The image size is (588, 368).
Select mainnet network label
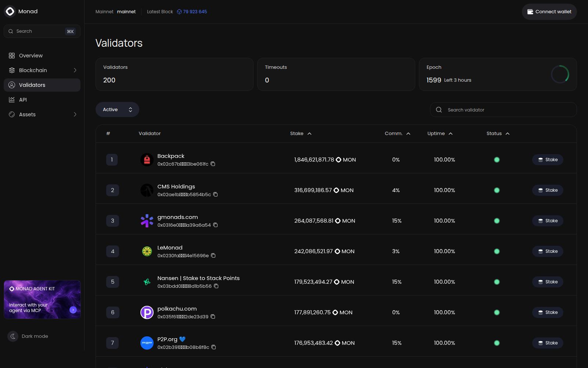point(126,12)
